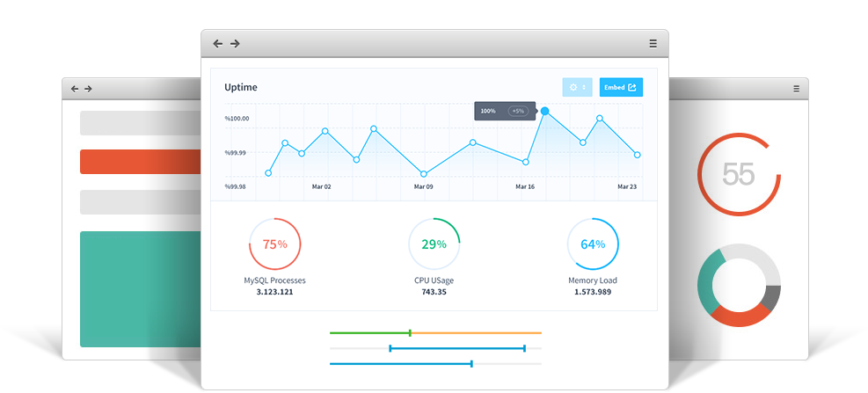Click the green and orange slider handle
The width and height of the screenshot is (868, 393).
click(410, 333)
